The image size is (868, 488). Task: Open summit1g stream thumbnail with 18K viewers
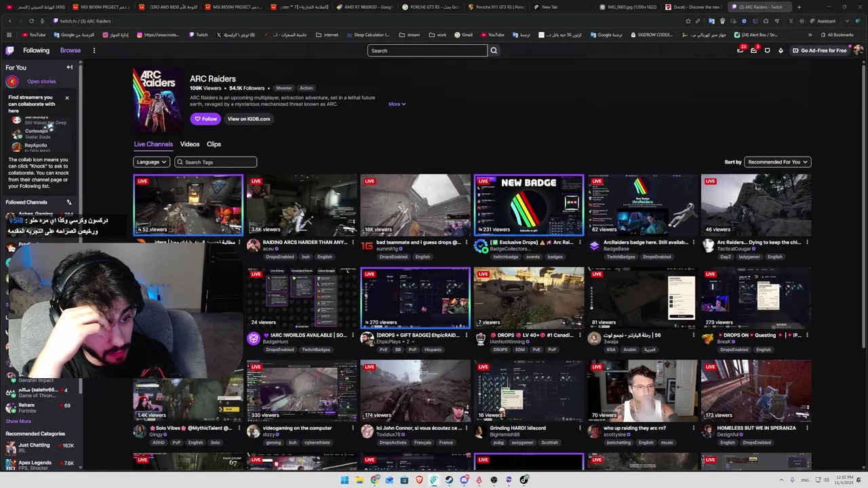[x=415, y=205]
